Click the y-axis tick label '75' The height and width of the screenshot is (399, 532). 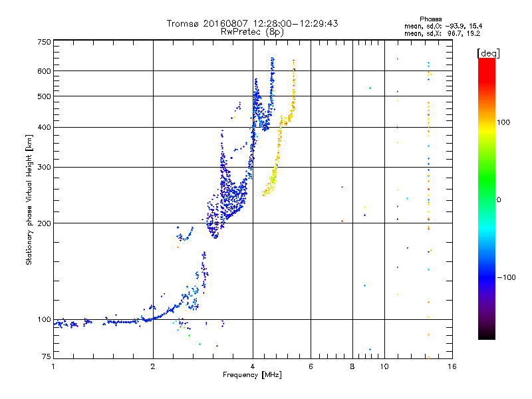47,356
